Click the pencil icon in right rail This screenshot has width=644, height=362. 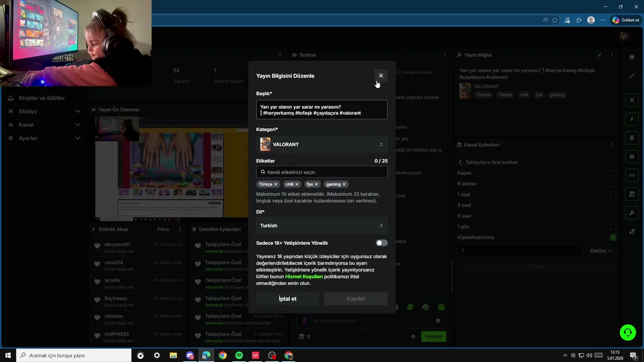(x=632, y=76)
